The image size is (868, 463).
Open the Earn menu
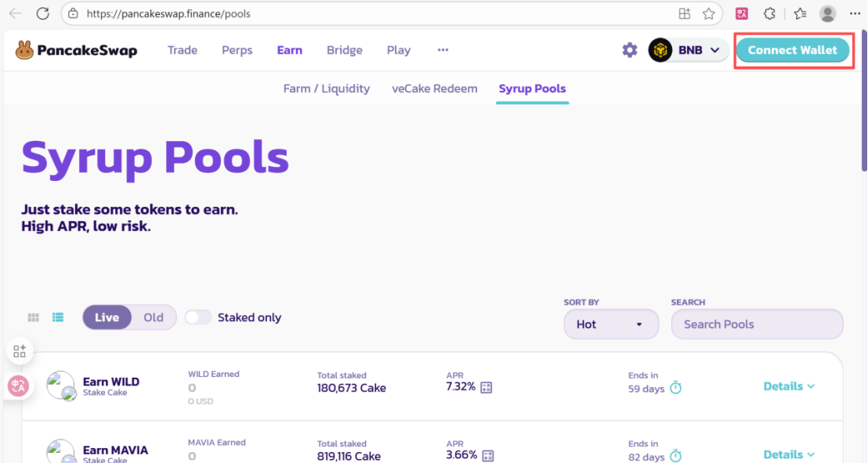(290, 50)
